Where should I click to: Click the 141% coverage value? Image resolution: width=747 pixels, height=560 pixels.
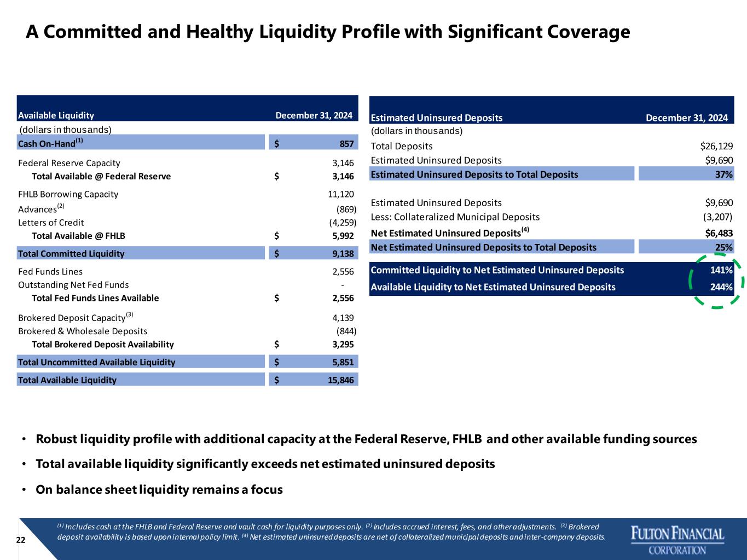coord(722,270)
